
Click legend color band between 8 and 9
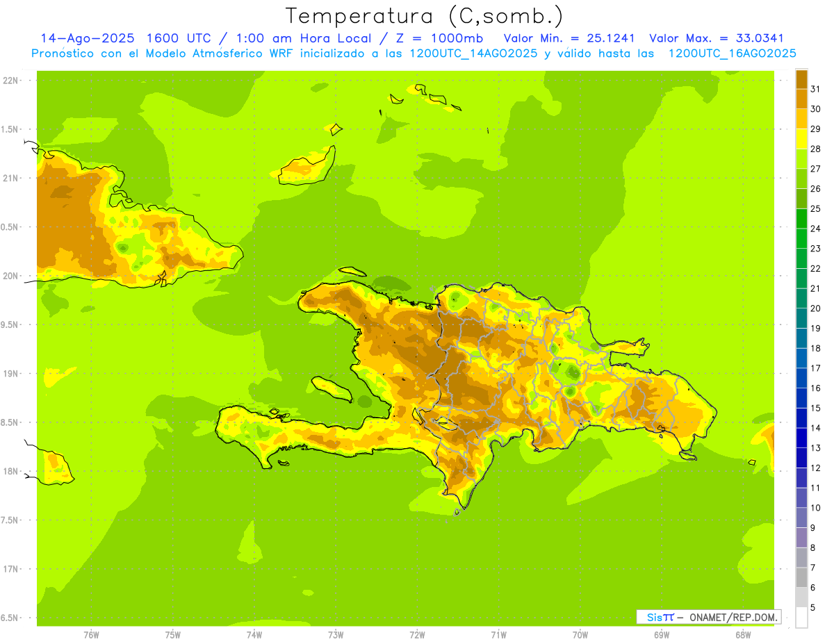(801, 537)
